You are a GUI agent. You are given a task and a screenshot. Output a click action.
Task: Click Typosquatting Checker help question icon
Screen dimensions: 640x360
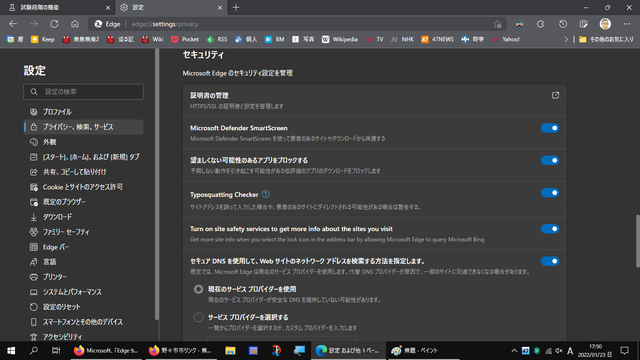point(265,194)
